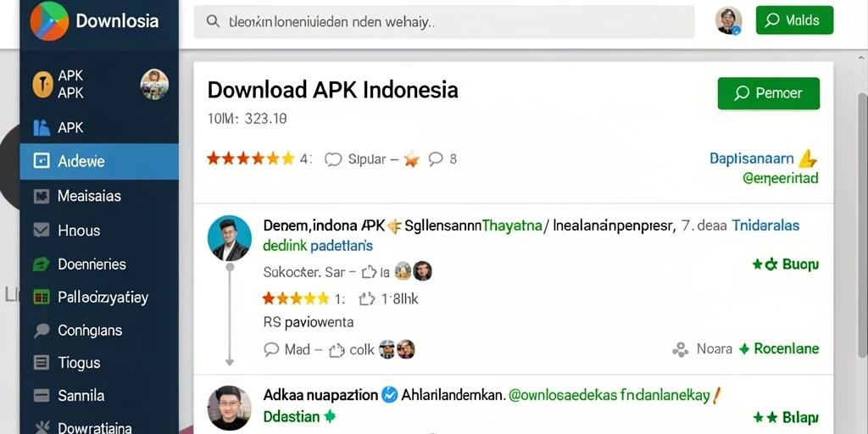Click the Palleoizyatiay grid icon
Screen dimensions: 868x434
(x=42, y=298)
